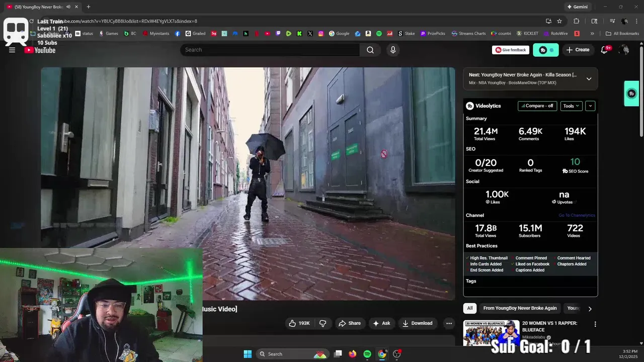Mute the YouTube tab via speaker icon
The width and height of the screenshot is (644, 362).
click(x=68, y=7)
